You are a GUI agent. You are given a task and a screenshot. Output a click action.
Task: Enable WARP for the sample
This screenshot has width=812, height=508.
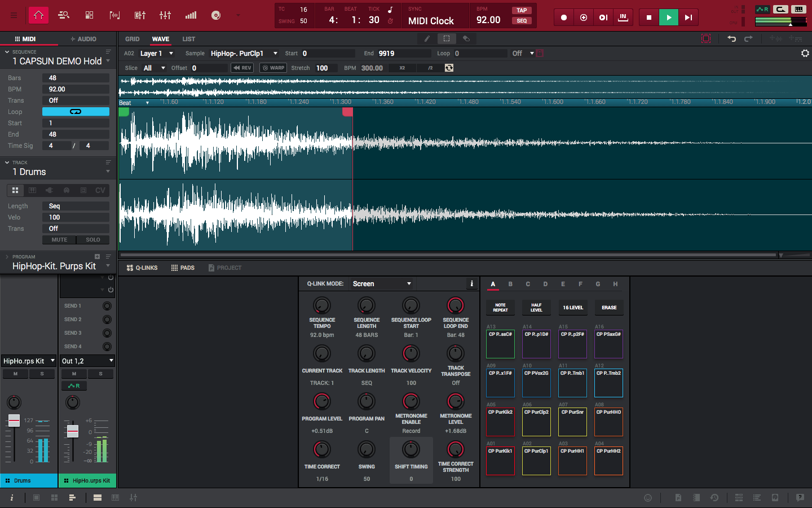pos(273,67)
